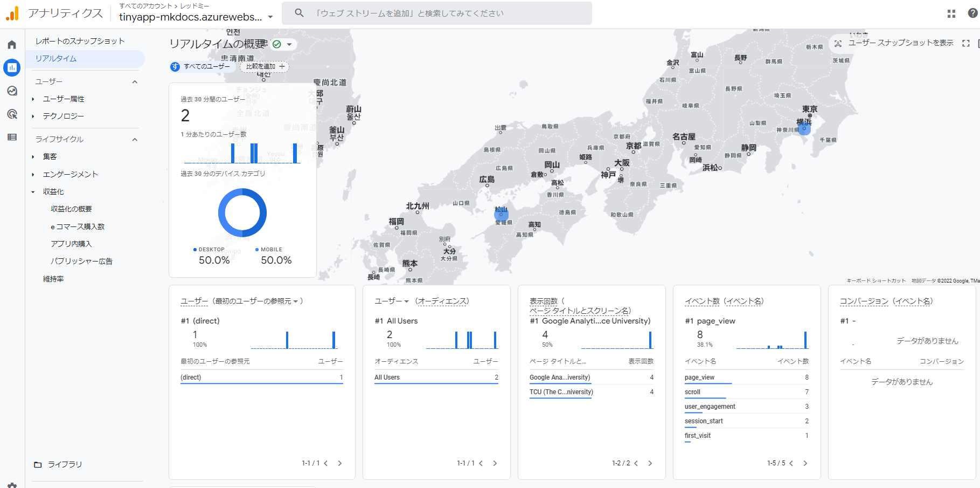Click the Analytics logo icon
Screen dimensions: 980x488
[12, 13]
